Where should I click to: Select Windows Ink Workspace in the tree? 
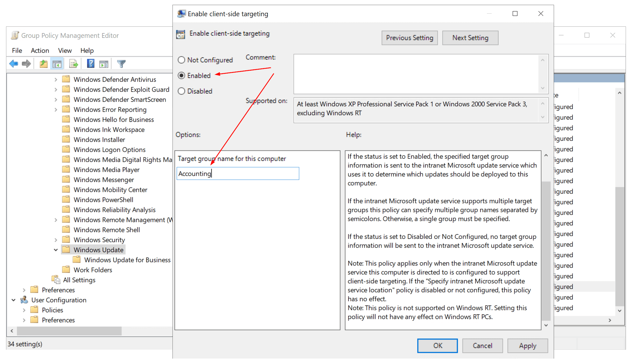[x=109, y=129]
